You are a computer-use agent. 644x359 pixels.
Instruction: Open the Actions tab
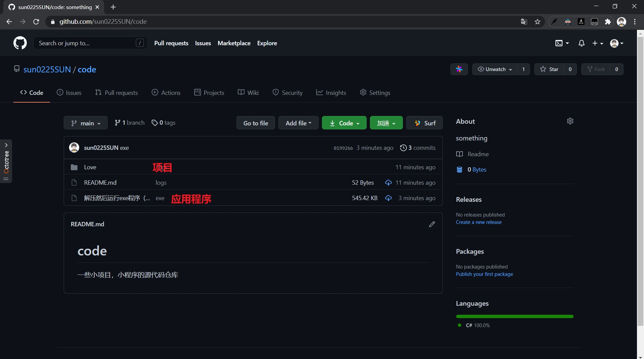click(166, 93)
